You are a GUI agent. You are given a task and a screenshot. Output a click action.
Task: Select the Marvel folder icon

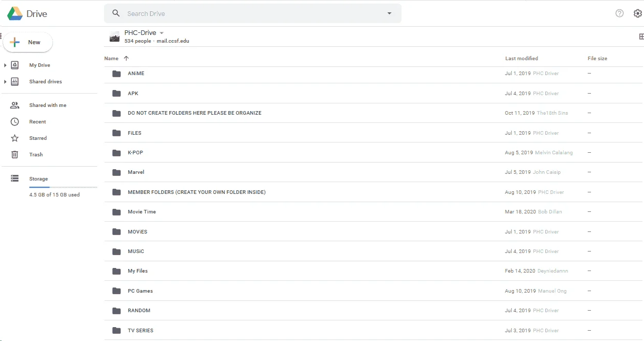coord(116,172)
